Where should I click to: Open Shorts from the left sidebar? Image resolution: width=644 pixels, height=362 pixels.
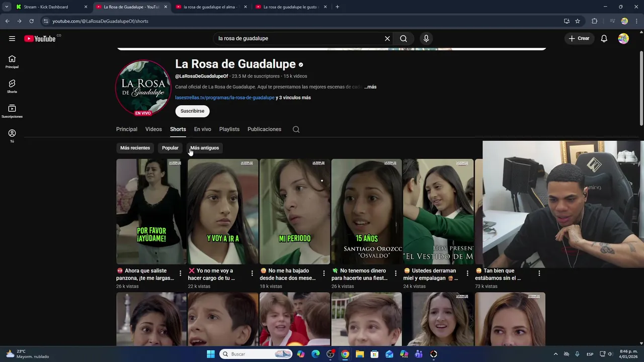(12, 86)
